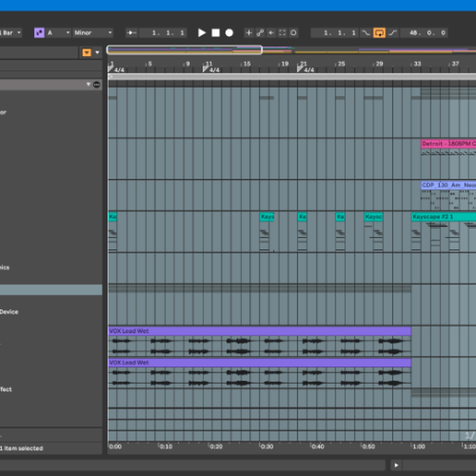Toggle the Scale Mode button
The image size is (476, 476).
[x=39, y=33]
